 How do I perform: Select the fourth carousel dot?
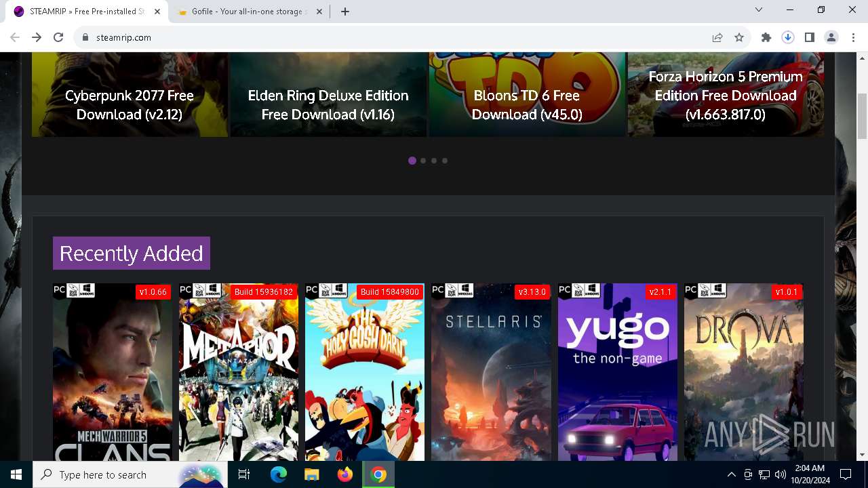click(x=445, y=161)
